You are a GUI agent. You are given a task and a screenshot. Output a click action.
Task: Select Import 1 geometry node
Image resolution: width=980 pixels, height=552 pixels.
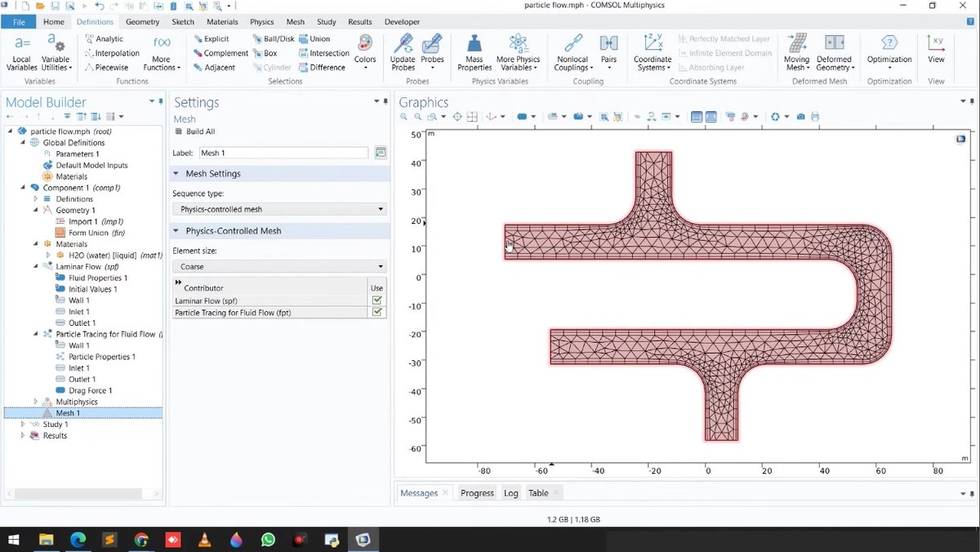pyautogui.click(x=90, y=221)
